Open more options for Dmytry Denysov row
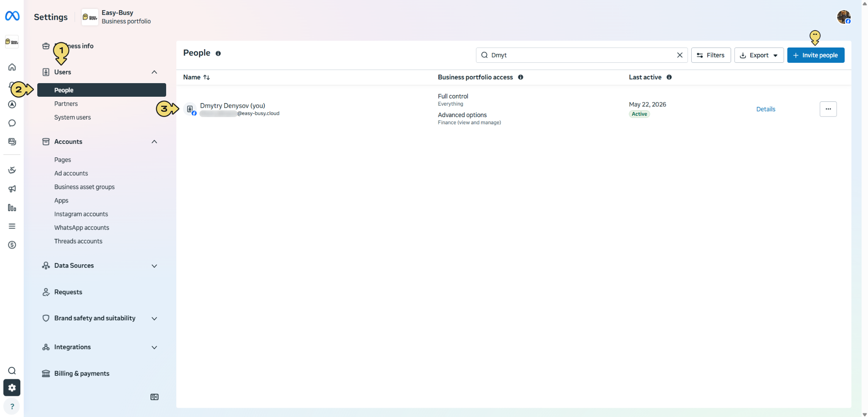Viewport: 868px width, 417px height. tap(828, 109)
